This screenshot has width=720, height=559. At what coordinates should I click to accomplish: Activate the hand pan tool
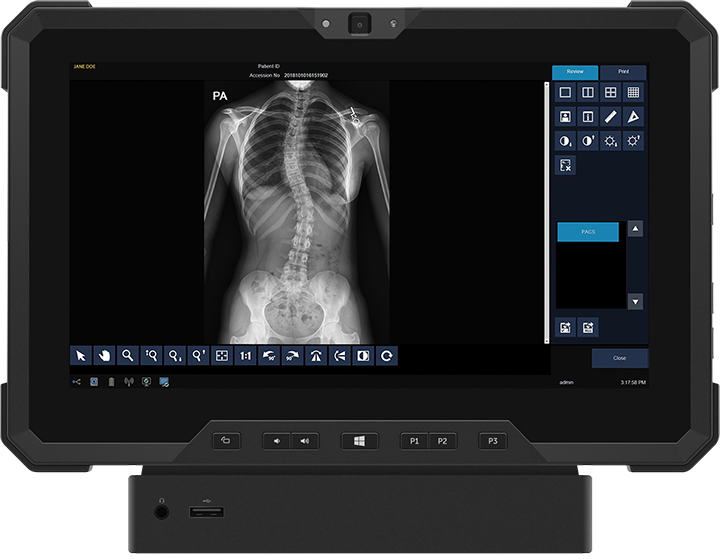104,355
